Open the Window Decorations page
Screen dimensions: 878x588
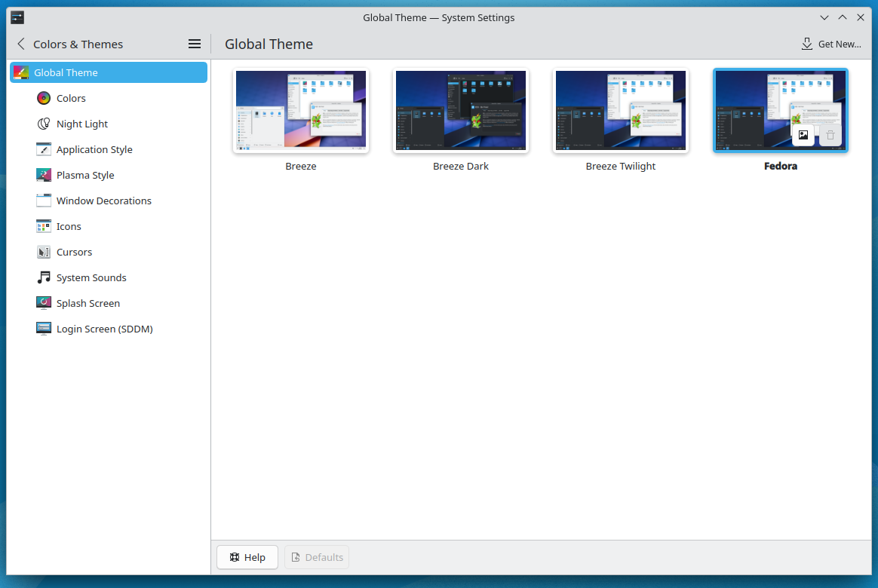(x=109, y=201)
